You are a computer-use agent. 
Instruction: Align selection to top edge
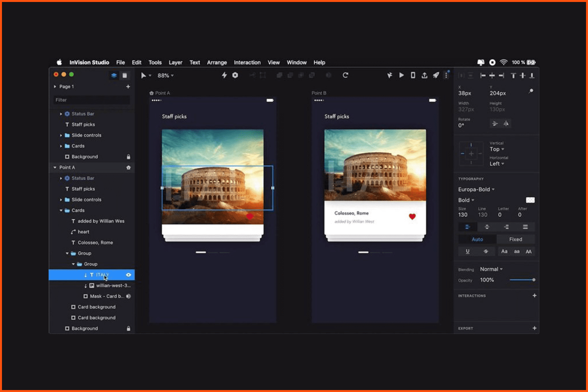[x=513, y=75]
